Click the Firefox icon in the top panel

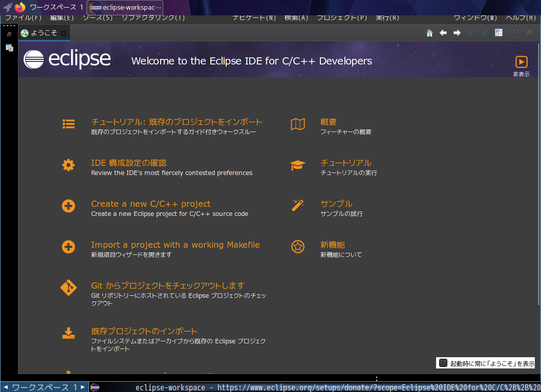point(20,7)
